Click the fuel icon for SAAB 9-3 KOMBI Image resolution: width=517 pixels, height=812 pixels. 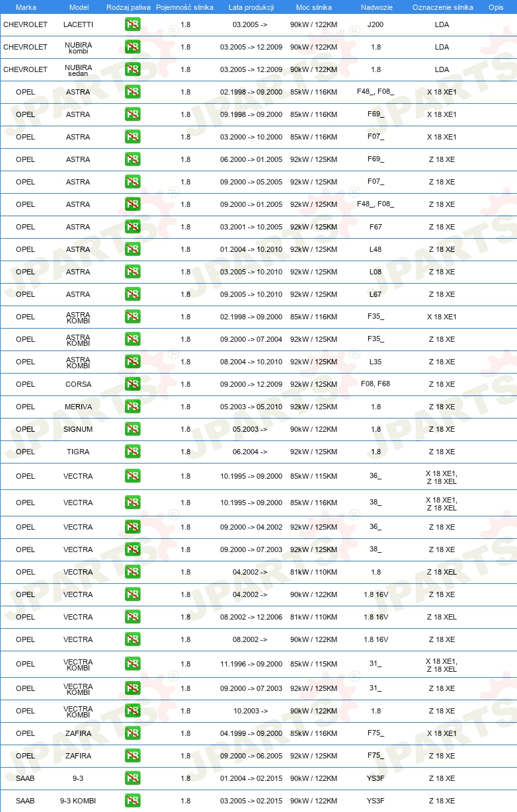(132, 801)
